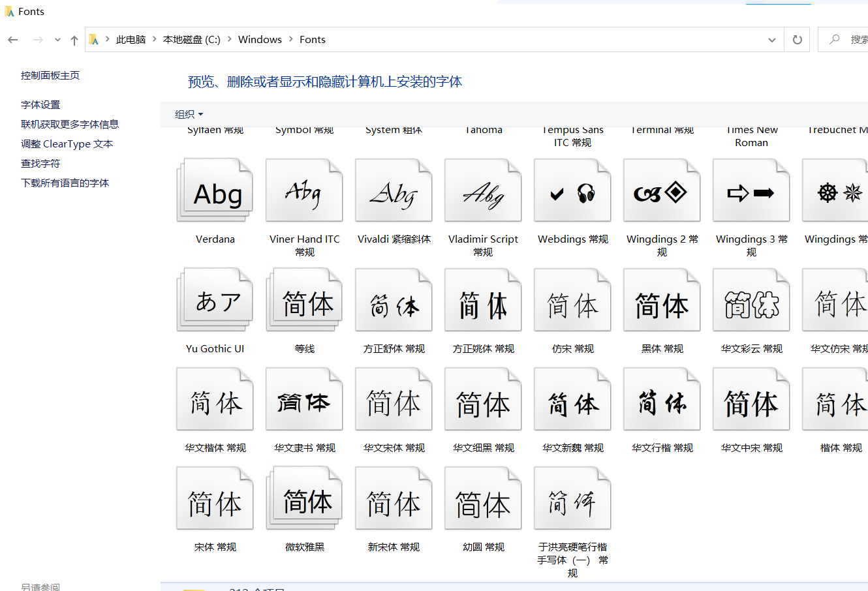Viewport: 868px width, 591px height.
Task: Expand the chevron after 本地磁盘 (C:)
Action: (x=230, y=39)
